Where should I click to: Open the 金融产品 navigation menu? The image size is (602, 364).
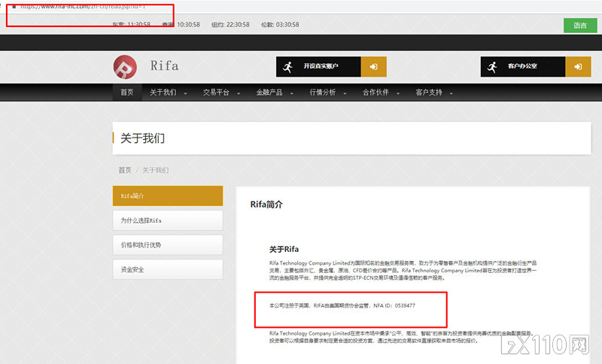(269, 93)
